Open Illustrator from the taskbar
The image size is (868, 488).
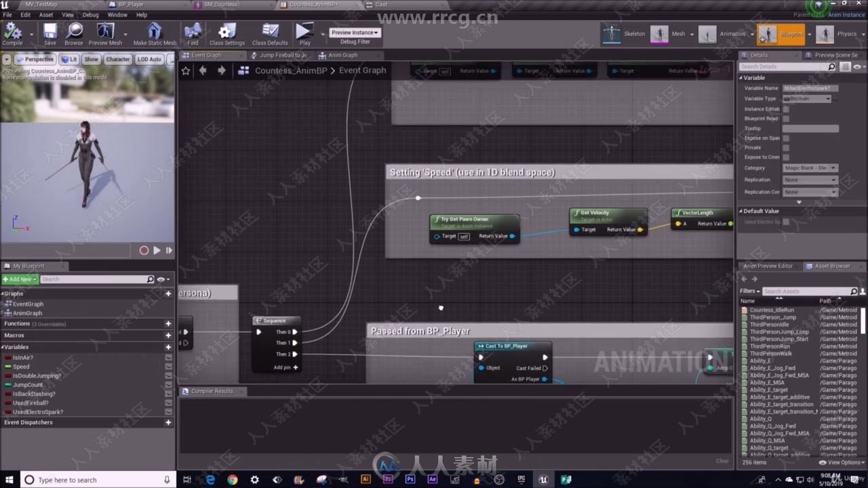pos(366,479)
